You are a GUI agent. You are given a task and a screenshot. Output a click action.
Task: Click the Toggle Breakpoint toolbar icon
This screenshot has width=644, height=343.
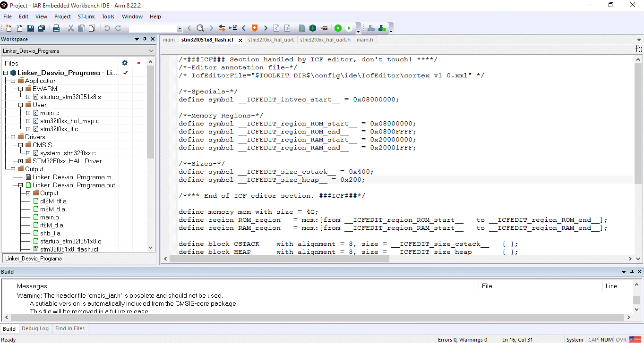tap(324, 28)
